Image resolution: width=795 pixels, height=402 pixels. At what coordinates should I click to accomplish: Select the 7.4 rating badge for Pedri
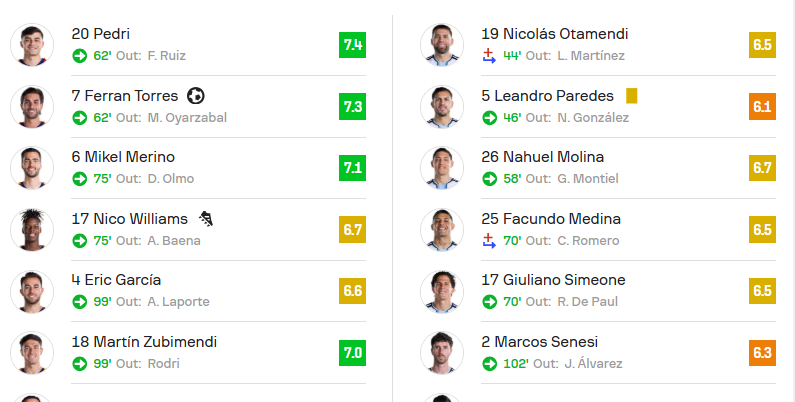[352, 45]
